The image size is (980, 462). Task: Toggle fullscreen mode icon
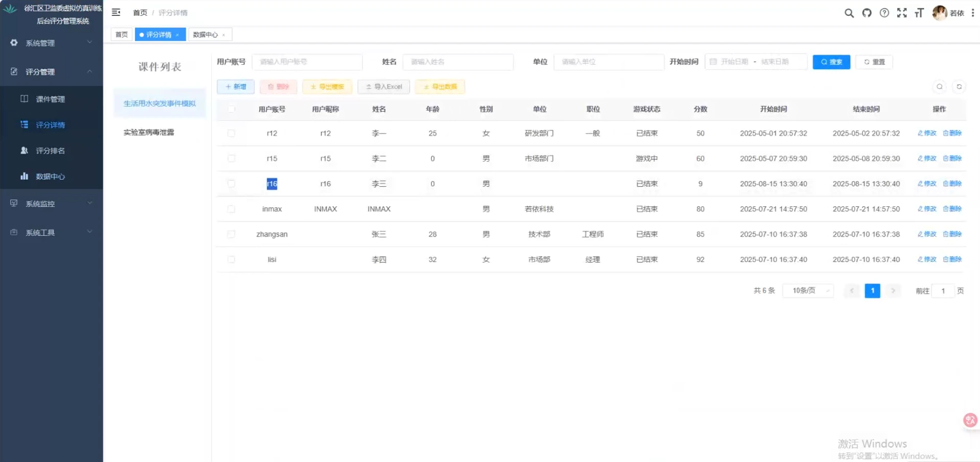coord(902,13)
